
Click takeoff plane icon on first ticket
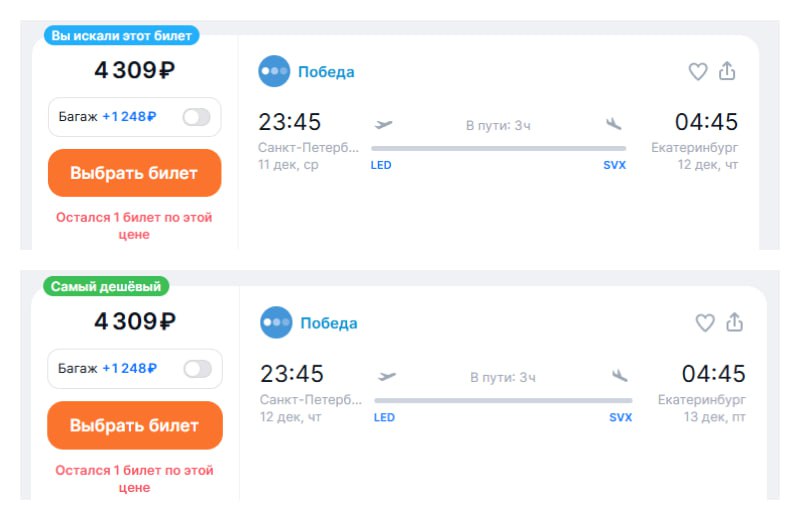(384, 124)
